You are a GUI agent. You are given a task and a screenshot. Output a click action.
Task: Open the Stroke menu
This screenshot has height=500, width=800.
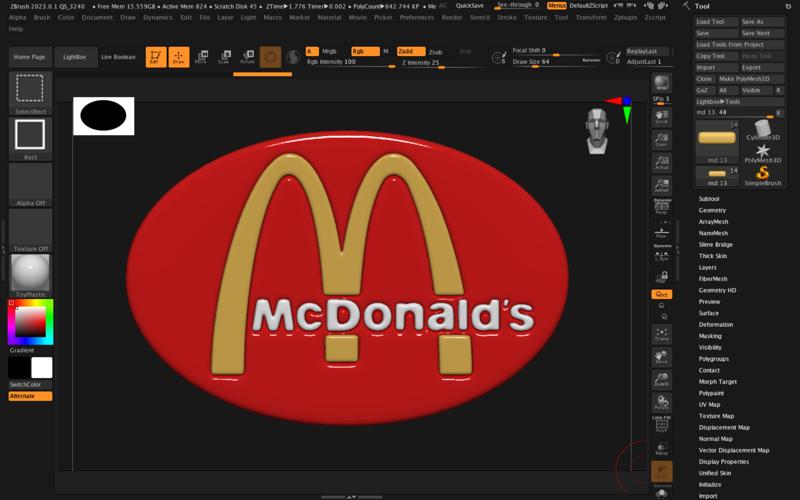click(507, 17)
